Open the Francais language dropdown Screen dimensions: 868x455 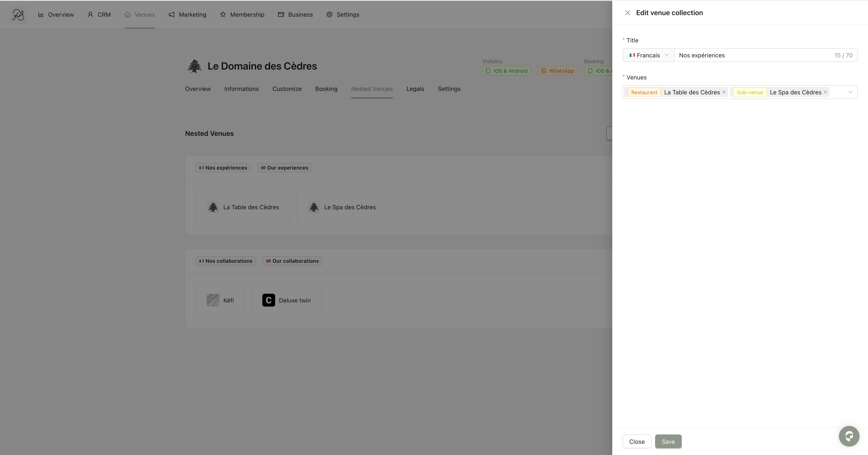point(648,55)
